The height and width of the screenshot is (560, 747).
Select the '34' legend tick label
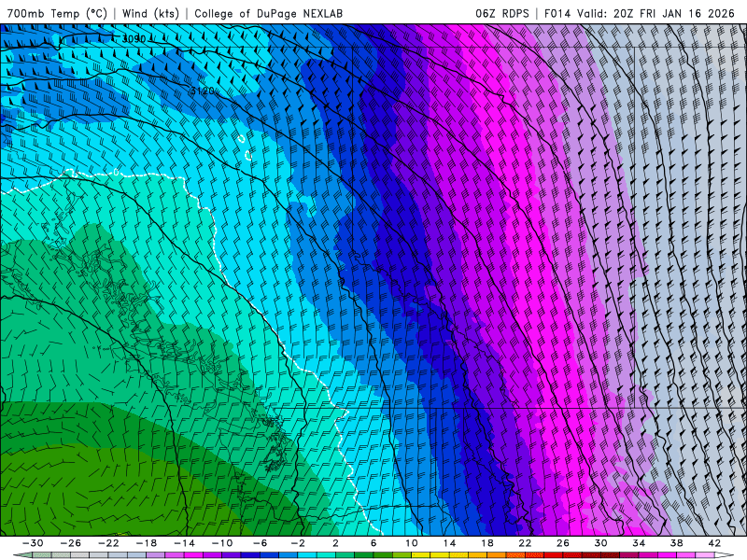[x=639, y=543]
